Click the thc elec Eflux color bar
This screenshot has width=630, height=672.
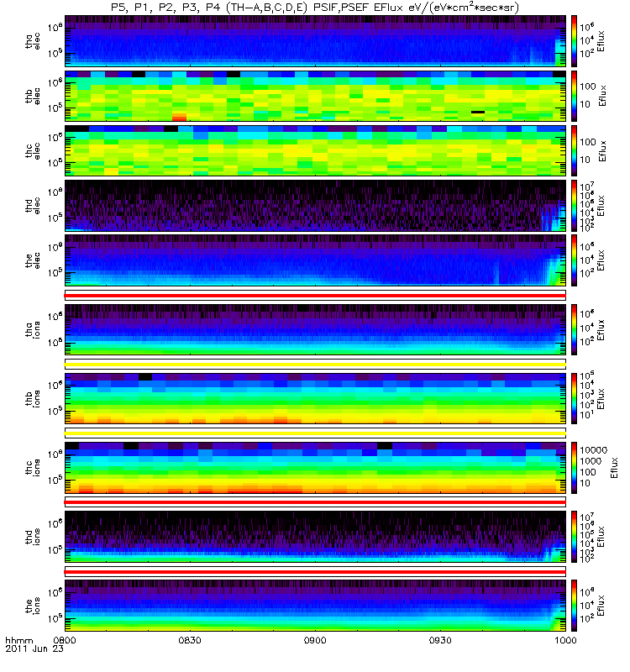pyautogui.click(x=574, y=151)
